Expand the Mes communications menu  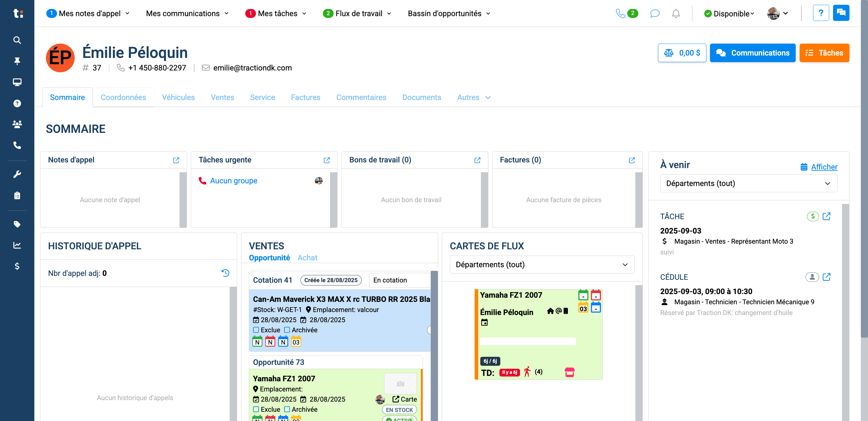point(187,13)
